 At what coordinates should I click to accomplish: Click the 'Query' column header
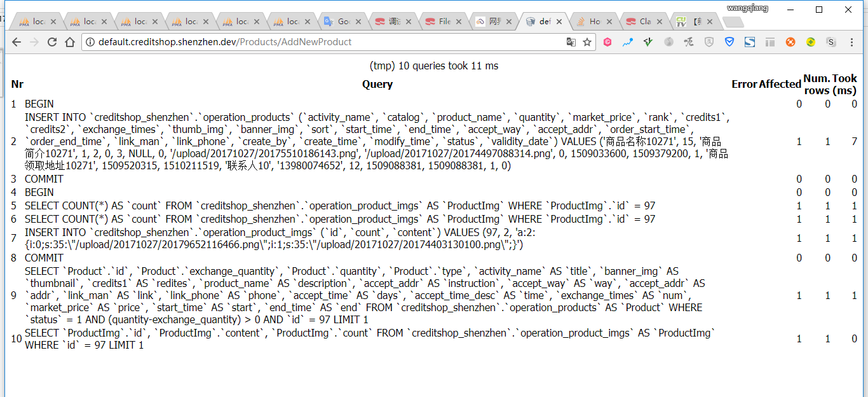pyautogui.click(x=377, y=84)
